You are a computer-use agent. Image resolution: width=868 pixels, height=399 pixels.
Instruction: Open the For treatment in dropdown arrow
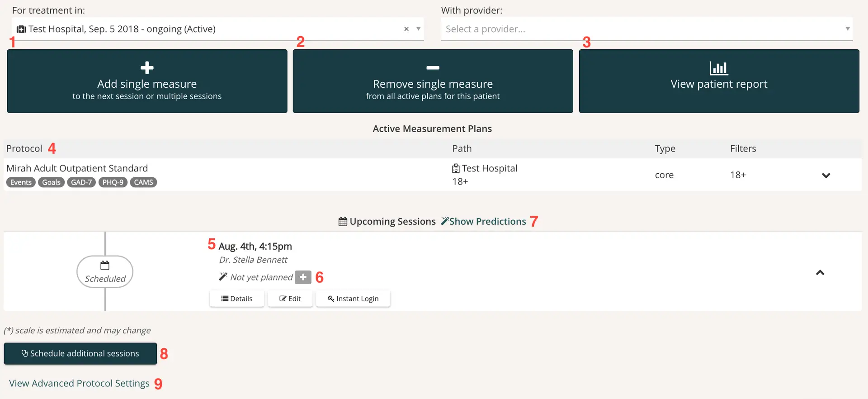click(419, 29)
